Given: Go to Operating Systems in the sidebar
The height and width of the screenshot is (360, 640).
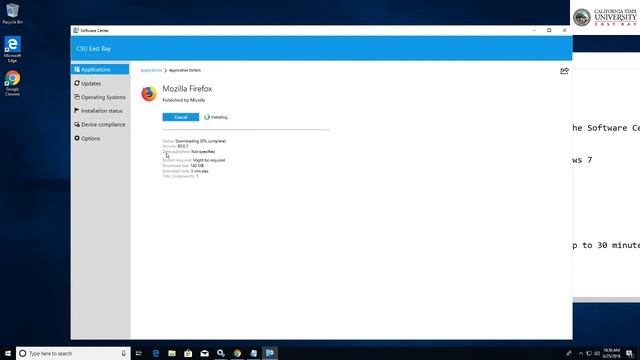Looking at the screenshot, I should 100,97.
